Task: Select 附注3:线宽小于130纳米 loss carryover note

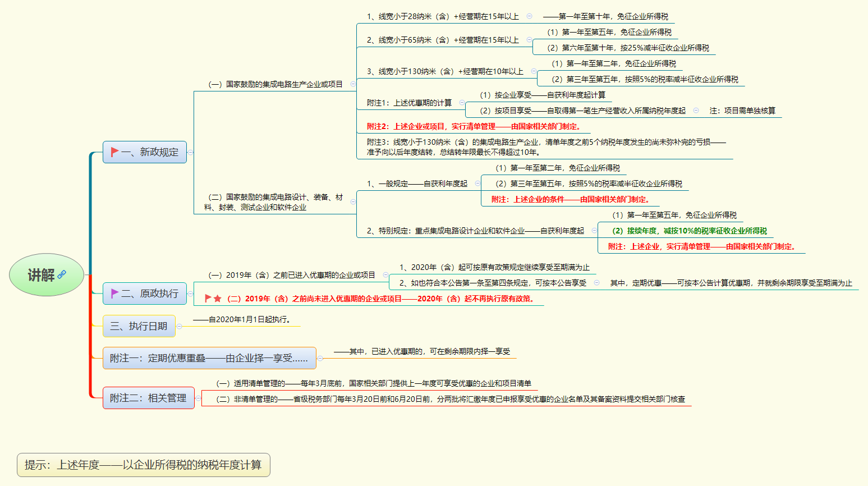Action: [x=546, y=147]
